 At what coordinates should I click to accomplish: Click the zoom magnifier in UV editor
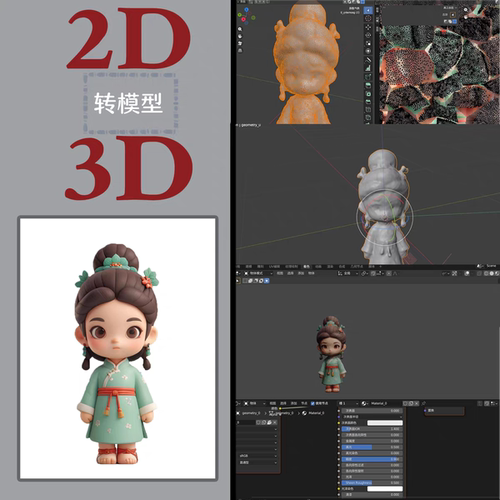(466, 10)
